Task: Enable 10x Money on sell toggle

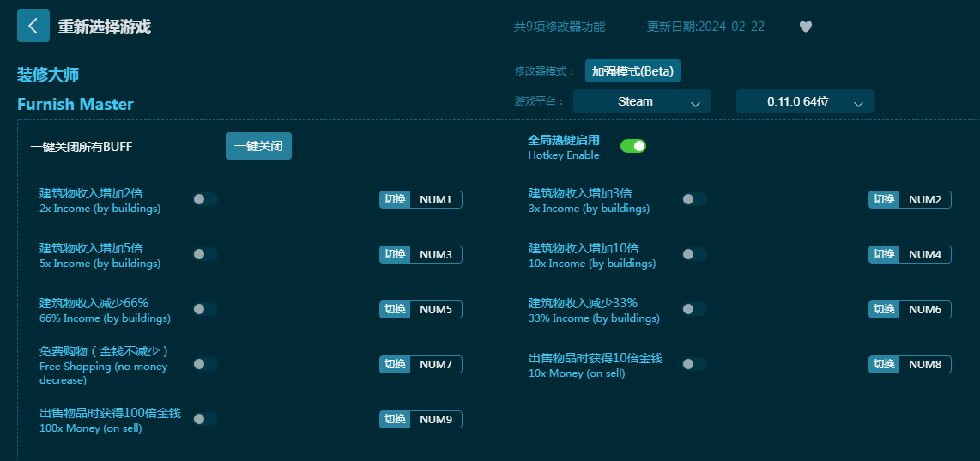Action: [694, 364]
